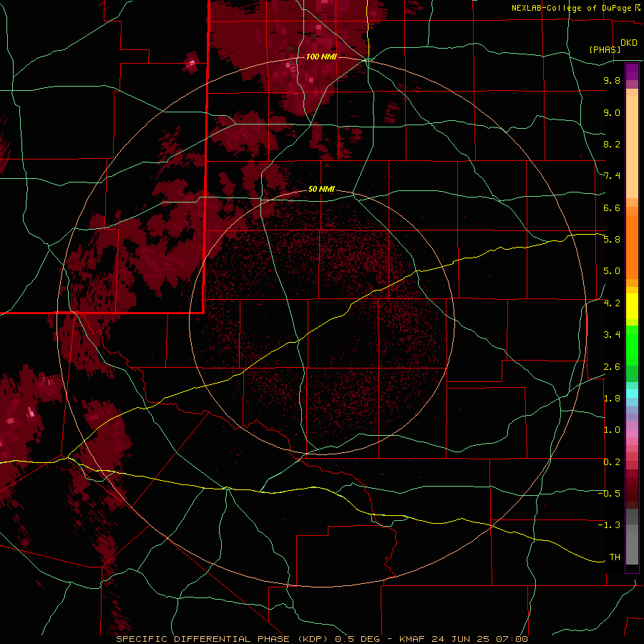The image size is (644, 644).
Task: Pick the light peach segment of color bar
Action: [632, 147]
